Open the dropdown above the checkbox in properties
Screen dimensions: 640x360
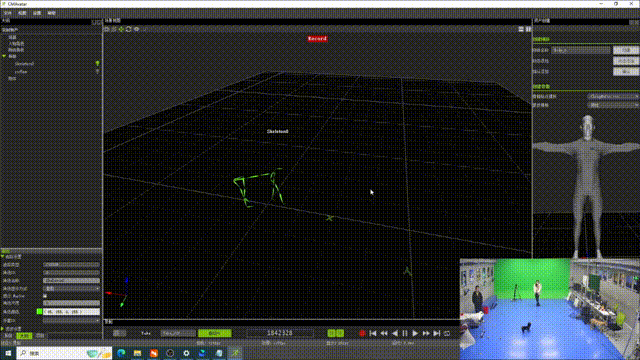point(71,288)
